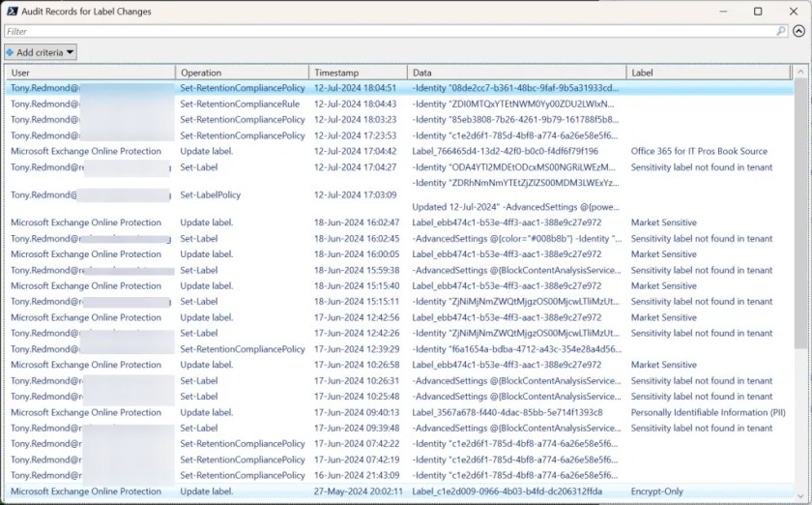
Task: Select the timestamp 18-Jun-2024 15:15:40
Action: point(357,286)
